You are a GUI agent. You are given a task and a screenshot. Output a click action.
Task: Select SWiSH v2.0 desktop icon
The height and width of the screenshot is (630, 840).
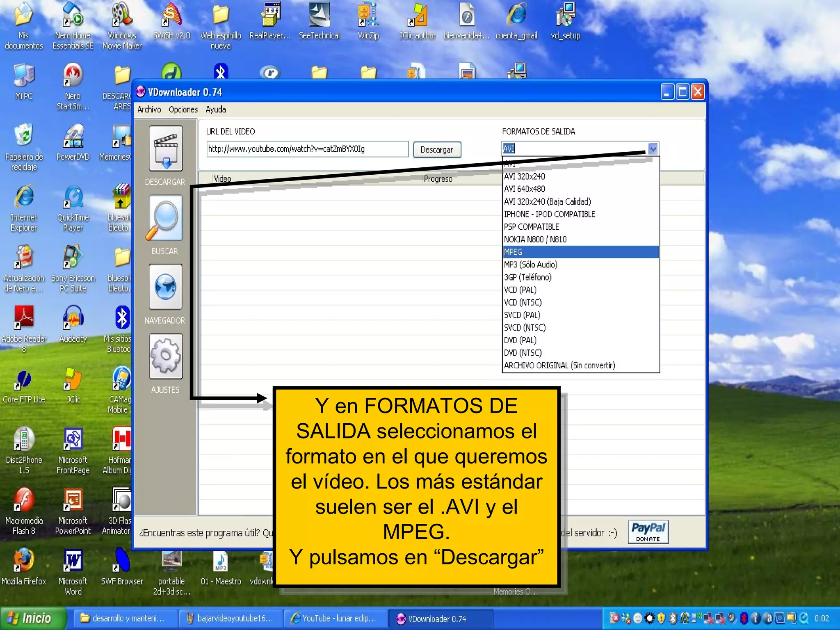pyautogui.click(x=171, y=21)
